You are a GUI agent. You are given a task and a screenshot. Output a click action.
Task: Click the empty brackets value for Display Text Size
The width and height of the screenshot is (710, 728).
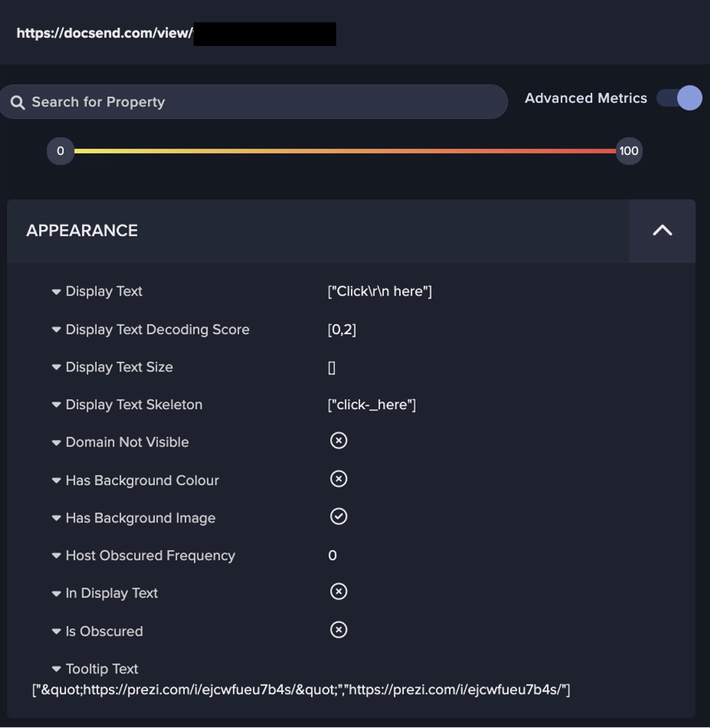[332, 367]
